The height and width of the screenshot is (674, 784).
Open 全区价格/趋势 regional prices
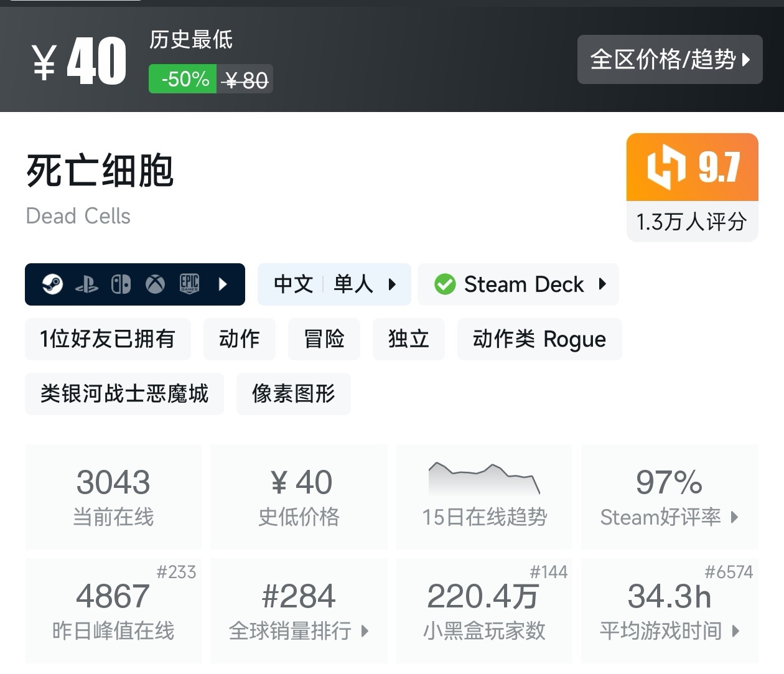pyautogui.click(x=670, y=60)
